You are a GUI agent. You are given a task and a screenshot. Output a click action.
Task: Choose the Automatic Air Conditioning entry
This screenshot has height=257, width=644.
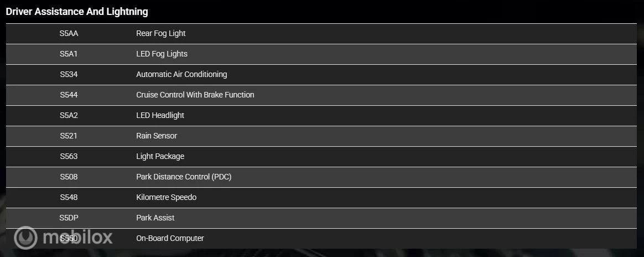181,74
